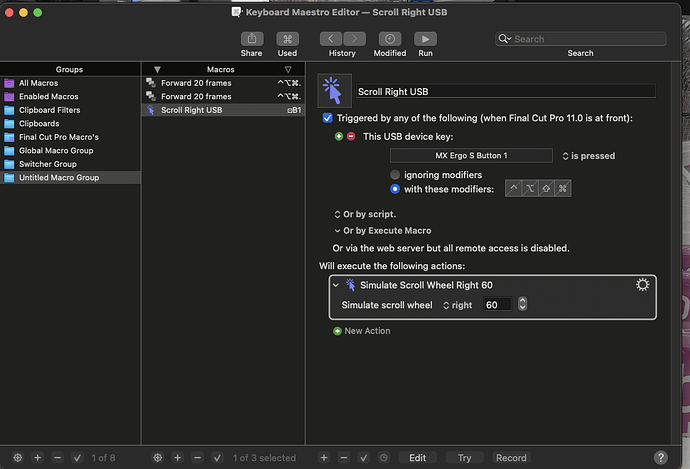Uncheck Triggered by any of the following
The width and height of the screenshot is (690, 469).
[x=327, y=118]
